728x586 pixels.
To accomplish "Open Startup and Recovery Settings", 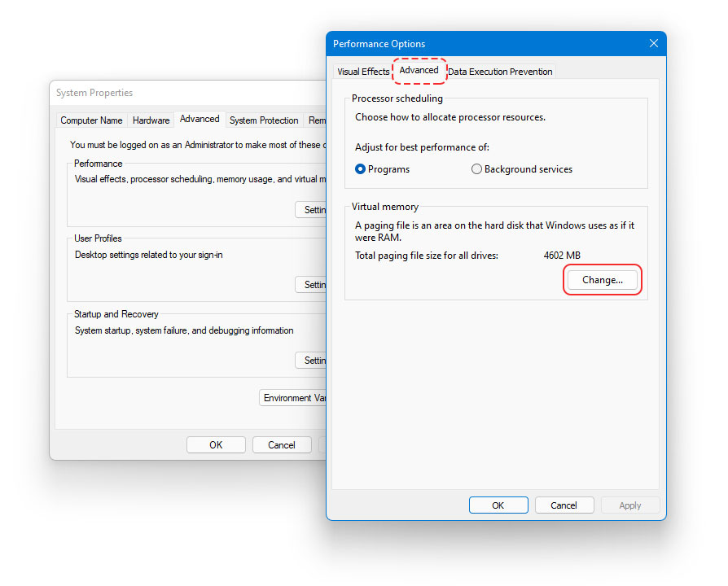I will [313, 360].
